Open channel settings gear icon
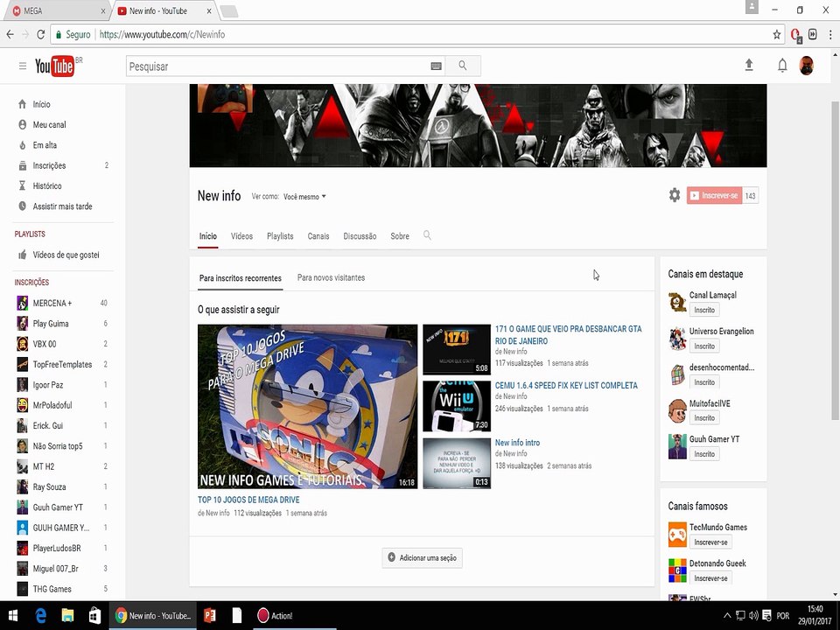The width and height of the screenshot is (840, 630). [675, 195]
